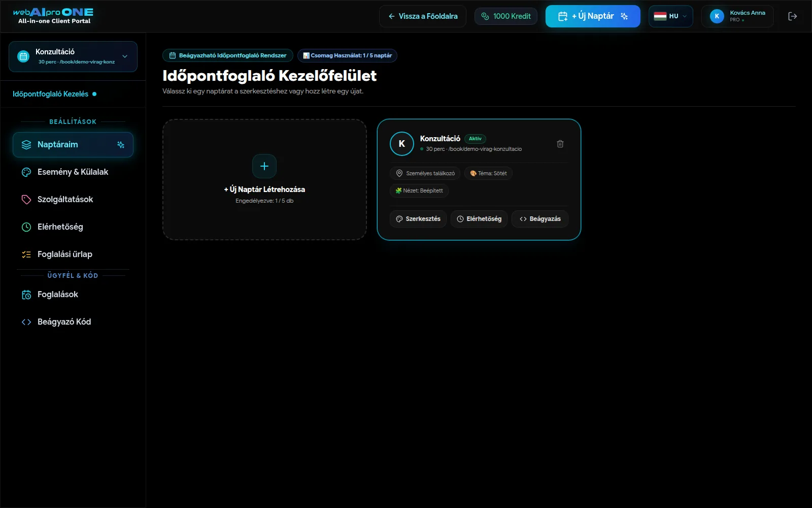Screen dimensions: 812x508
Task: Click + Új Naptár Létrehozása text
Action: [264, 189]
